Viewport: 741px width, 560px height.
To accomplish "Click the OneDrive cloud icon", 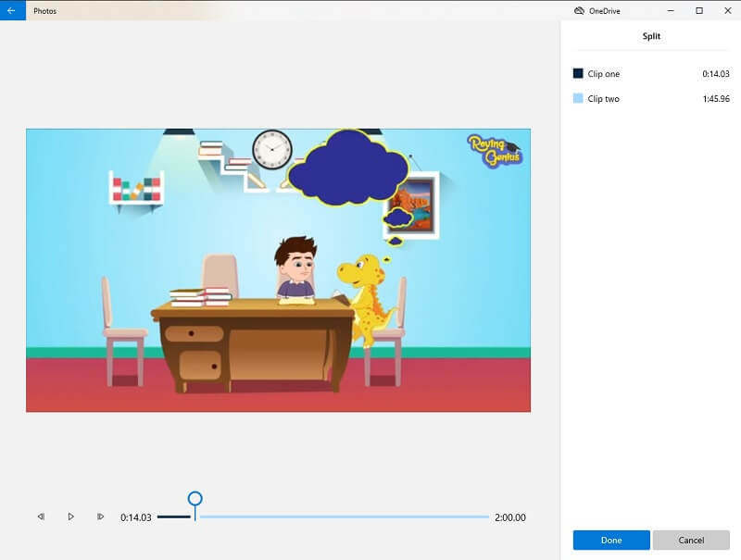I will [x=582, y=10].
